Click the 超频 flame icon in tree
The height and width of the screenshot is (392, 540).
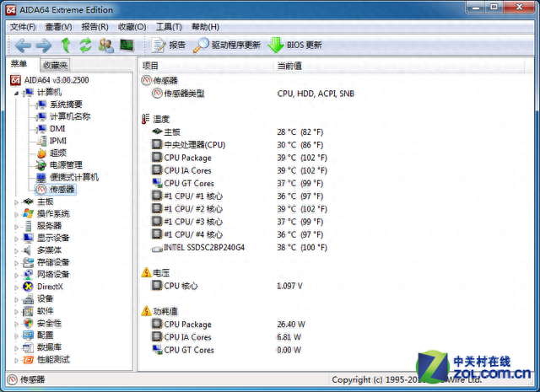point(40,153)
